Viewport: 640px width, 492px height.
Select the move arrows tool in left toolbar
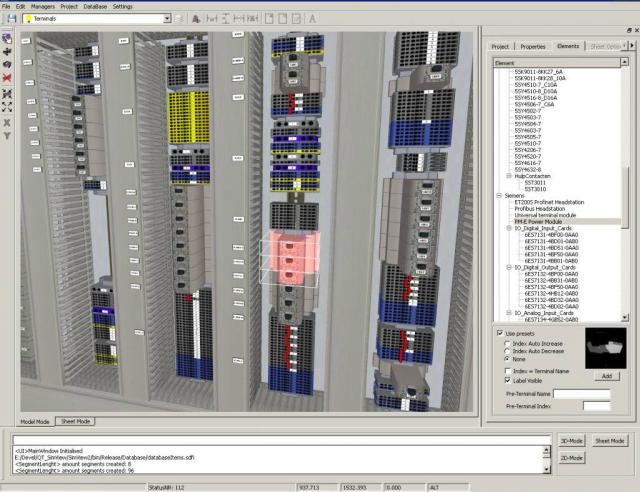[x=8, y=48]
